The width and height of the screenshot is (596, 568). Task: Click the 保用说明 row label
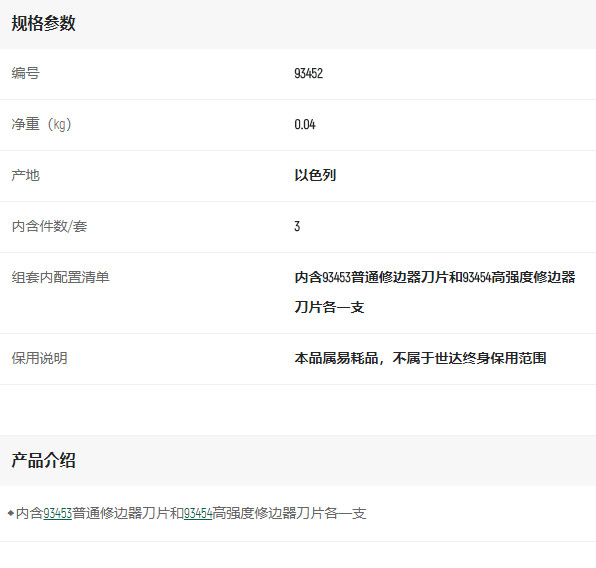click(40, 358)
